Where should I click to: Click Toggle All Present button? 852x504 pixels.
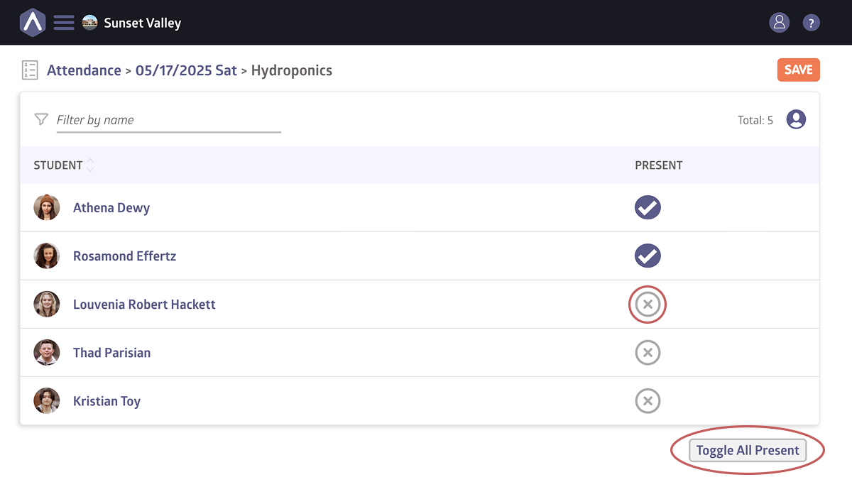coord(748,450)
